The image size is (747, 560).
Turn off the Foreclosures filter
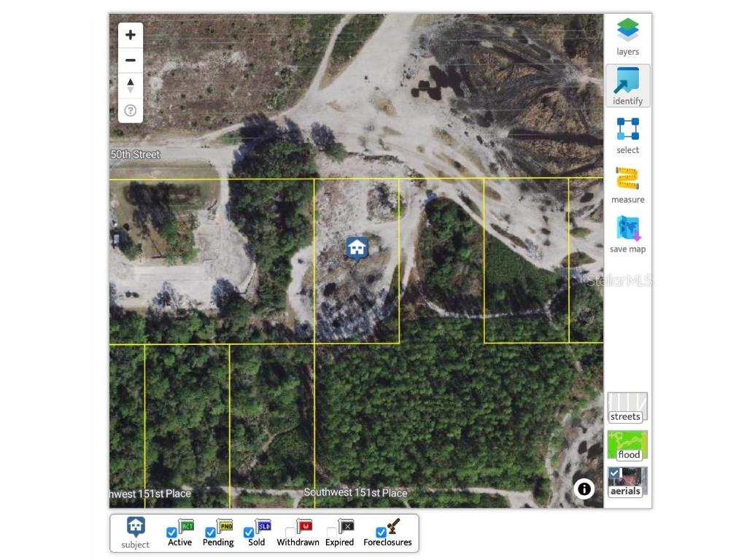381,532
